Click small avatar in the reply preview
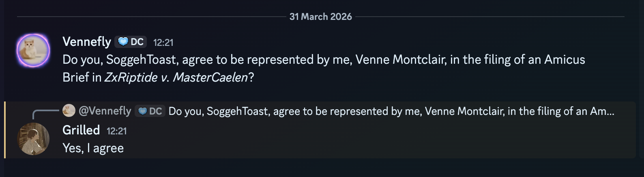 point(69,110)
